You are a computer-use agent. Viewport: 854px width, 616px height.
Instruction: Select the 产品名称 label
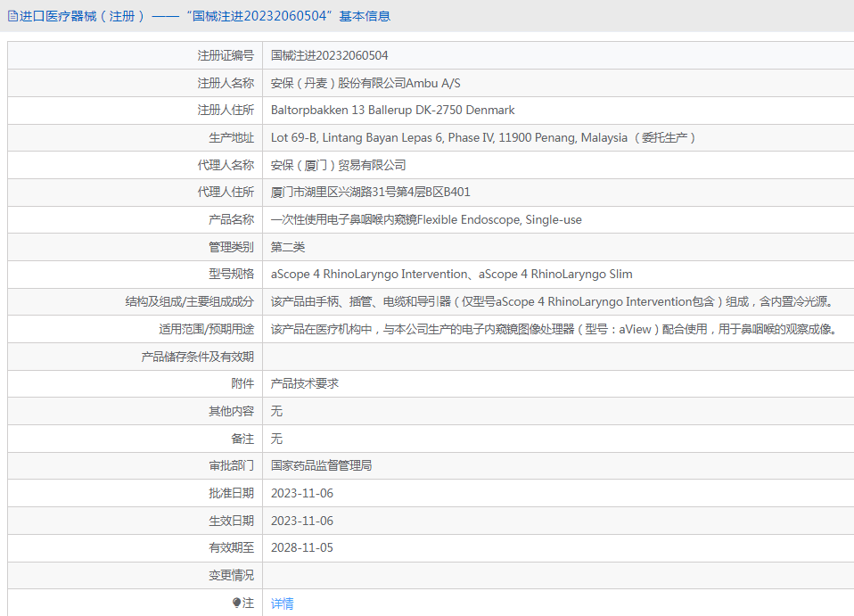[x=232, y=219]
